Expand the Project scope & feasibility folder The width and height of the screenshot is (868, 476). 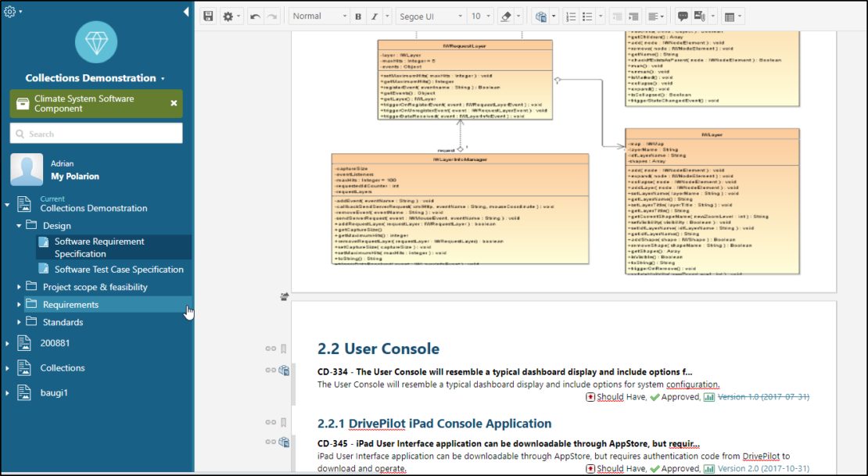coord(20,287)
